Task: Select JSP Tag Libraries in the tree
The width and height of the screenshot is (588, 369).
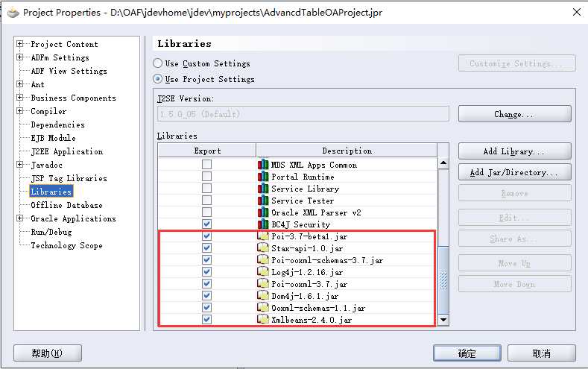Action: (69, 178)
